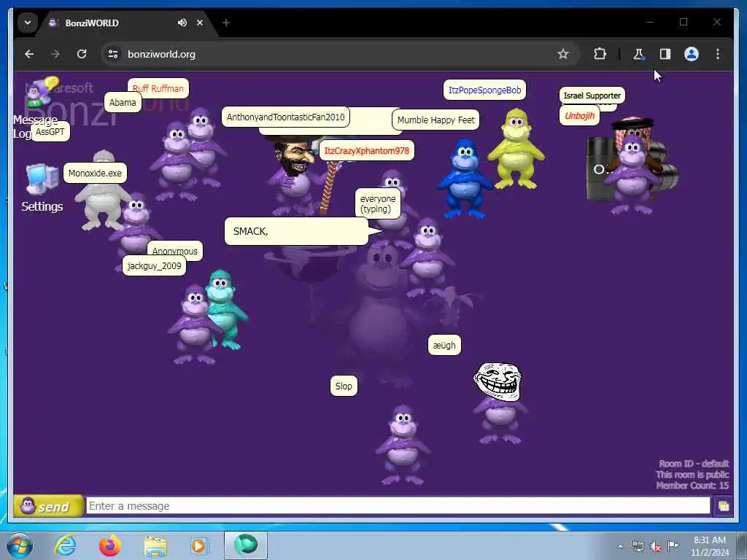Screen dimensions: 747x560
Task: Click the jackguy_2009 name tag
Action: click(x=154, y=265)
